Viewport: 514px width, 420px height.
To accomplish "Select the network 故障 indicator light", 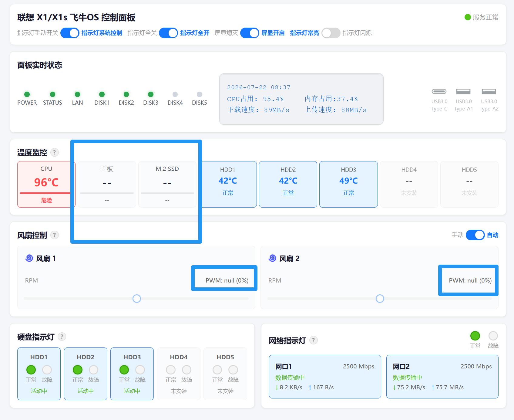I will click(493, 336).
